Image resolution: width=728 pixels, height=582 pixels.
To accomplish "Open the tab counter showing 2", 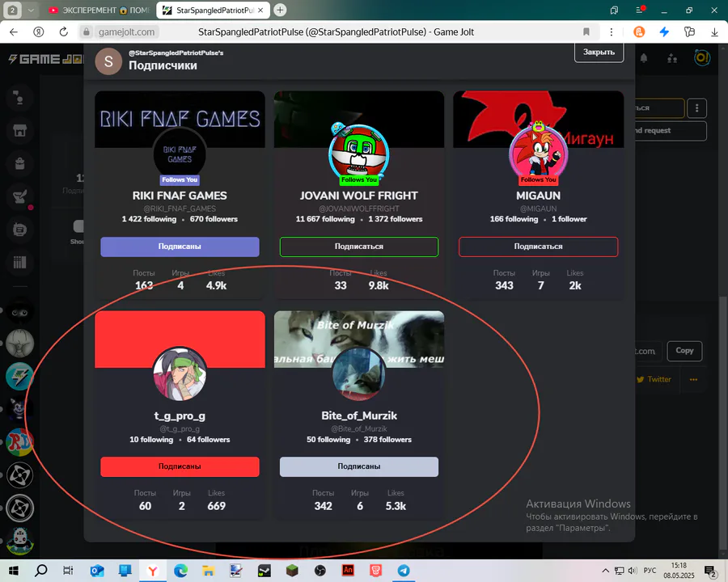I will pos(12,10).
